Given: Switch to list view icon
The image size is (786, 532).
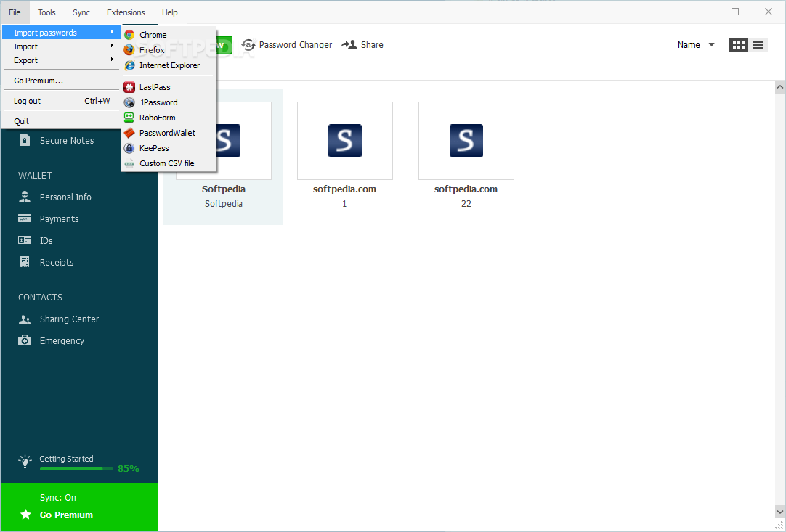Looking at the screenshot, I should (758, 45).
